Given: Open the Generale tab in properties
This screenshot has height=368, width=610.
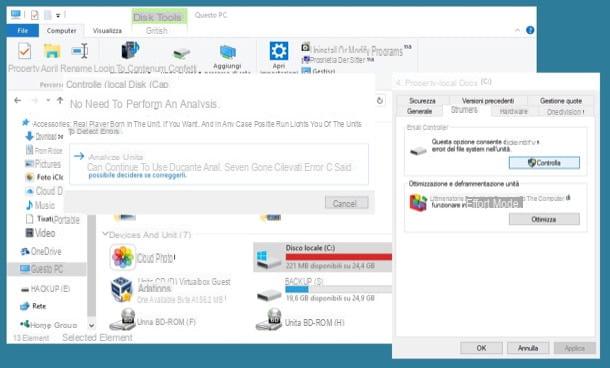Looking at the screenshot, I should [x=419, y=111].
